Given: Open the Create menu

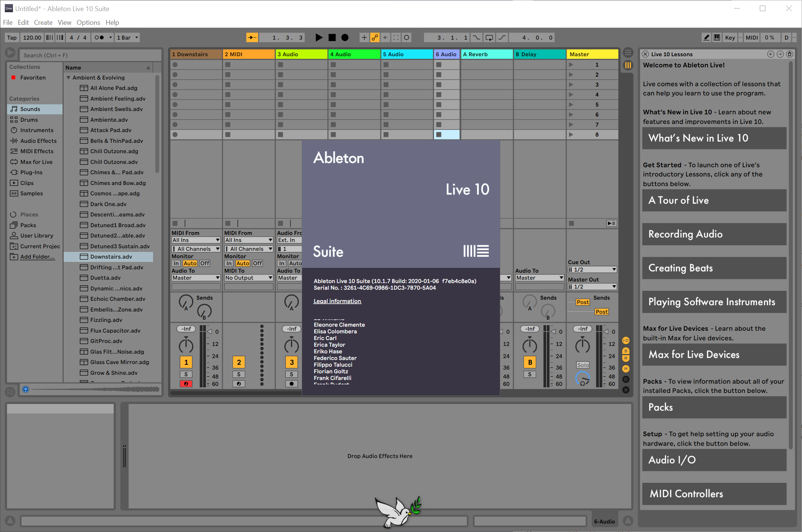Looking at the screenshot, I should (43, 22).
